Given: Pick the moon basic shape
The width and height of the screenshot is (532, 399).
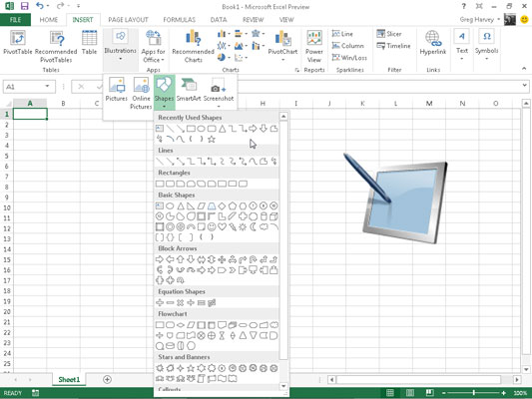Looking at the screenshot, I should (x=254, y=226).
